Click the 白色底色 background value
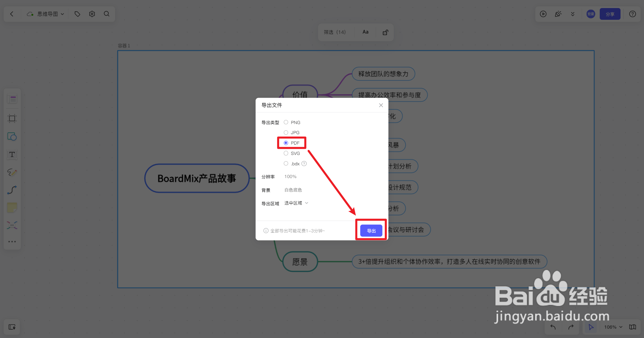Viewport: 644px width, 338px height. pyautogui.click(x=293, y=190)
